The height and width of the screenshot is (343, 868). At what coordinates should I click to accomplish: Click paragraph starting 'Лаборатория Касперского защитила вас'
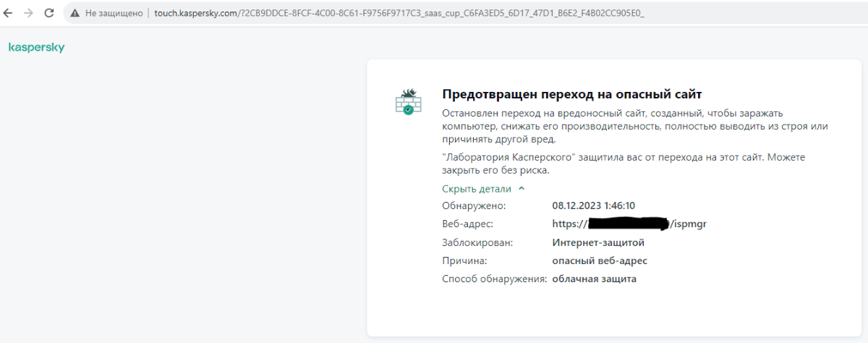624,164
